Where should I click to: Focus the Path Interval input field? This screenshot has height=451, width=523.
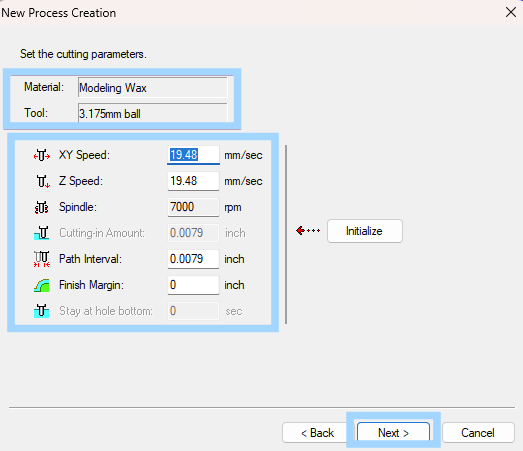(x=193, y=259)
